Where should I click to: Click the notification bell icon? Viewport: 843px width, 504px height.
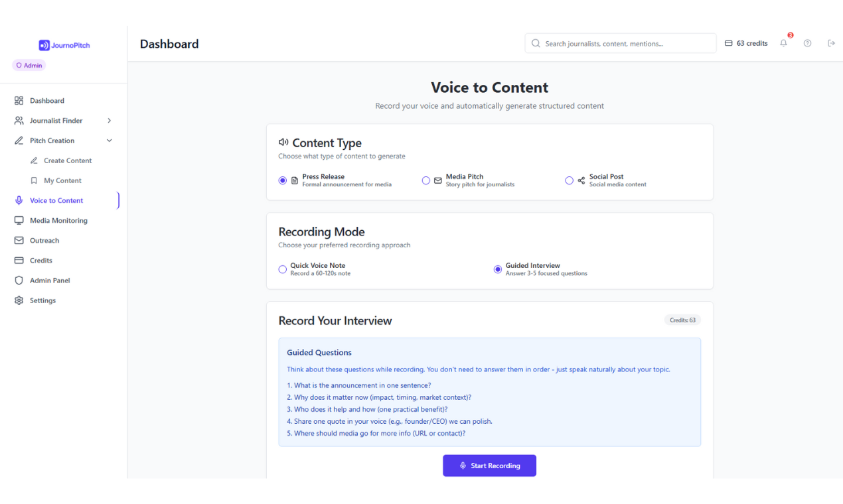tap(783, 44)
